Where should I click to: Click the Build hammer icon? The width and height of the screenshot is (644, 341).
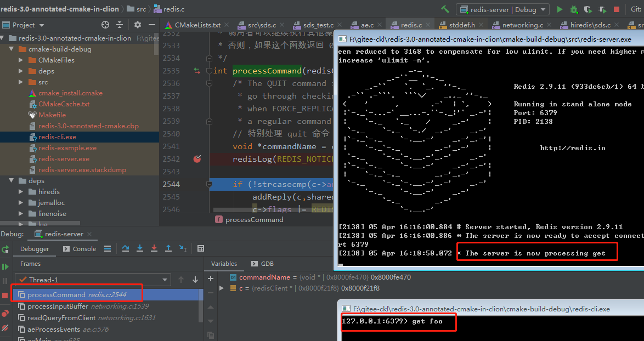point(445,9)
